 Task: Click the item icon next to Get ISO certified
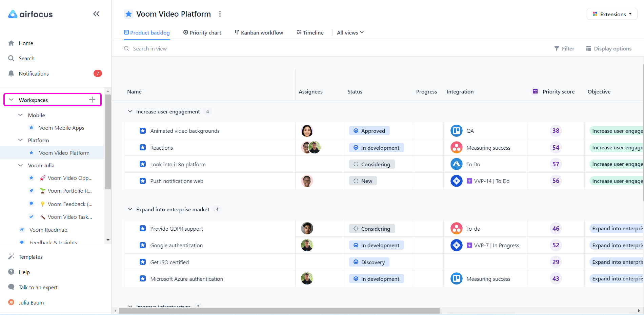click(x=143, y=262)
